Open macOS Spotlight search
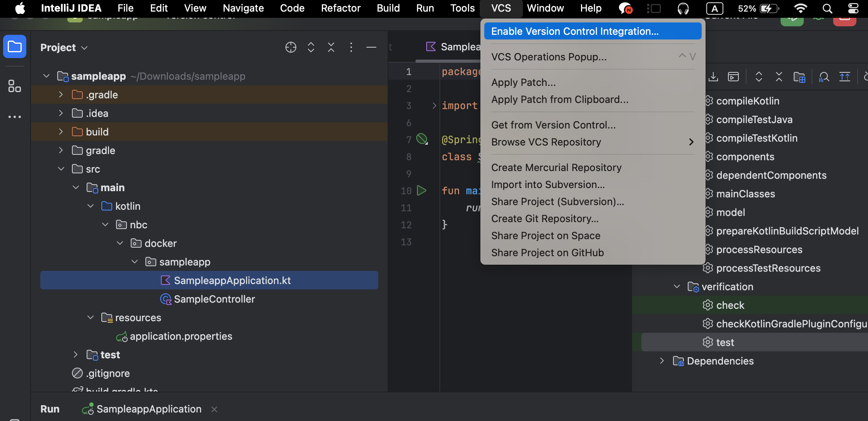The height and width of the screenshot is (421, 868). pos(827,9)
